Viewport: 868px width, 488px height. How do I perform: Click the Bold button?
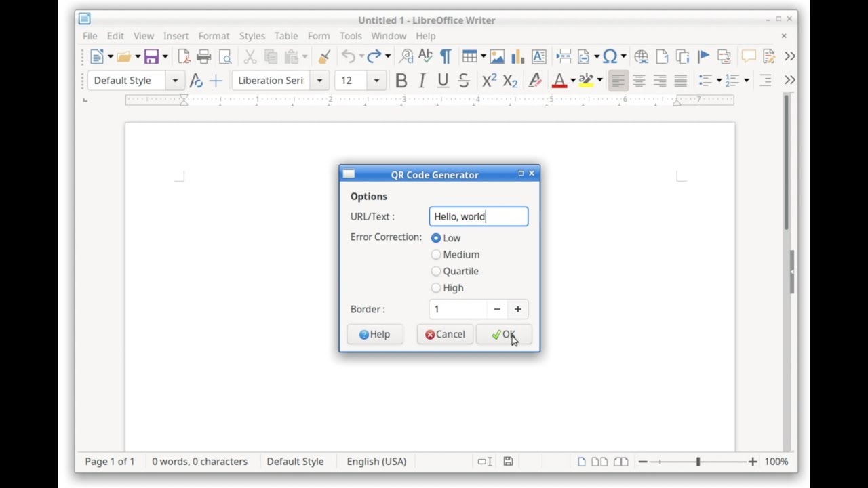click(401, 81)
